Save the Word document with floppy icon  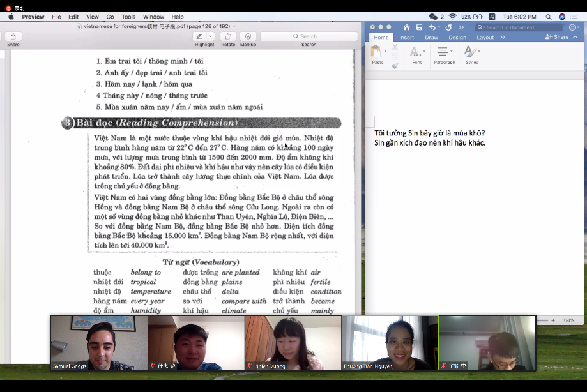coord(419,27)
